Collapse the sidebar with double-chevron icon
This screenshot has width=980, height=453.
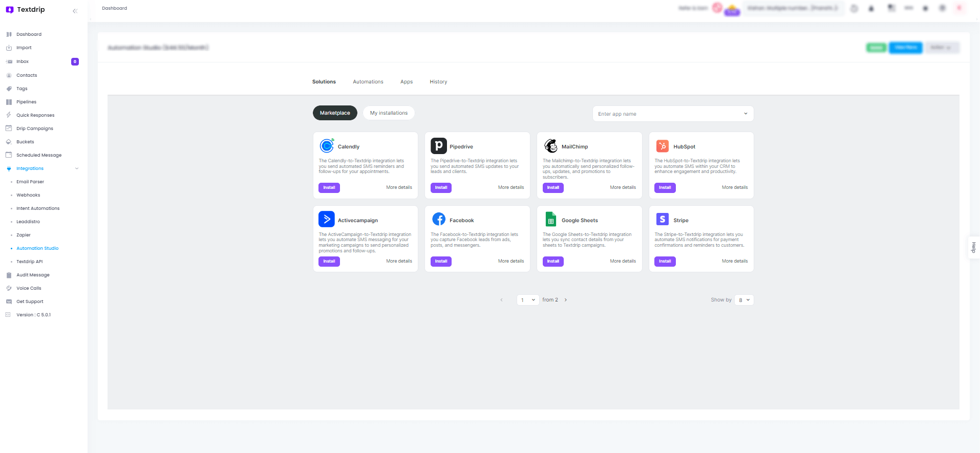click(x=75, y=11)
